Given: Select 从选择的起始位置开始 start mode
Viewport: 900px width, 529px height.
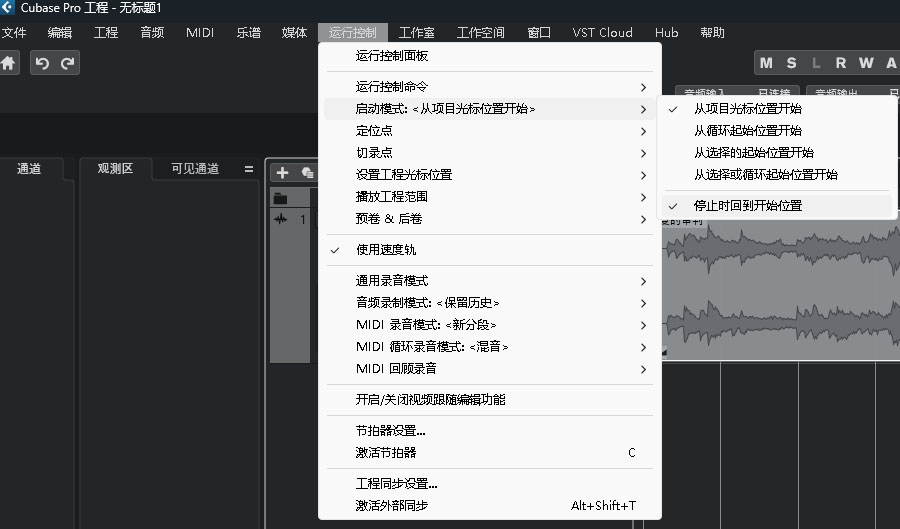Looking at the screenshot, I should tap(778, 153).
